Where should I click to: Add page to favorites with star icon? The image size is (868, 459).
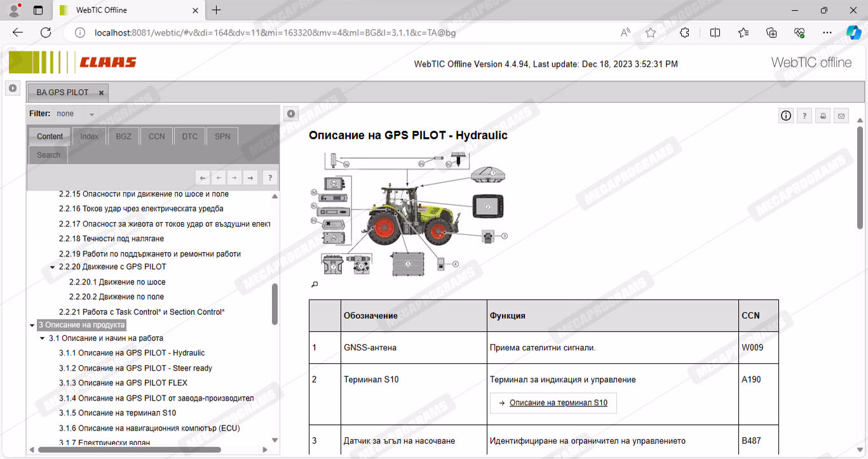pos(651,33)
